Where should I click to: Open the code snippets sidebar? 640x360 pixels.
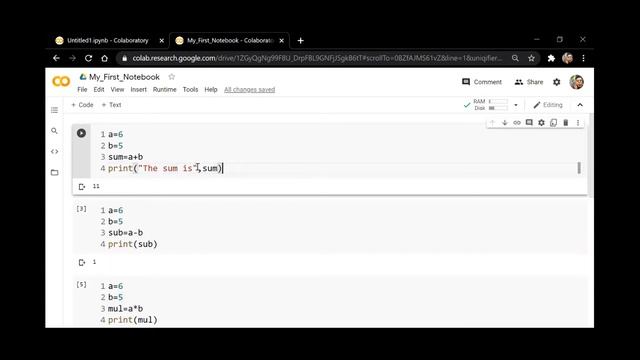[x=54, y=151]
